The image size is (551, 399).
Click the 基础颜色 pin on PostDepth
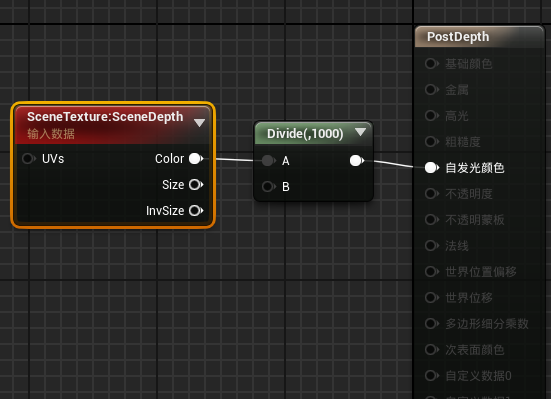432,64
